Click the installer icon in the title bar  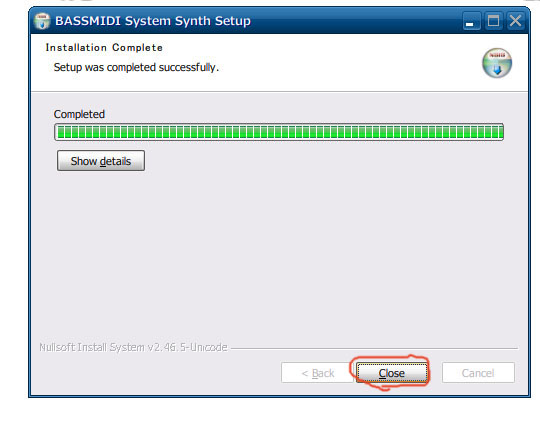pos(42,21)
